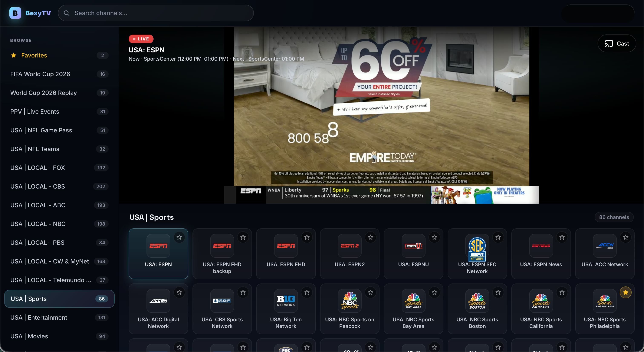Screen dimensions: 644x352
Task: Select World Cup 2026 Replay category
Action: click(x=59, y=93)
